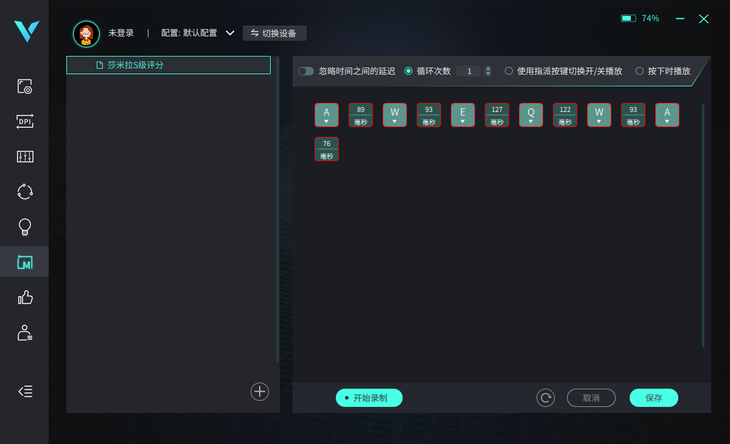Click the circular reset arrow icon
The width and height of the screenshot is (730, 444).
coord(545,398)
